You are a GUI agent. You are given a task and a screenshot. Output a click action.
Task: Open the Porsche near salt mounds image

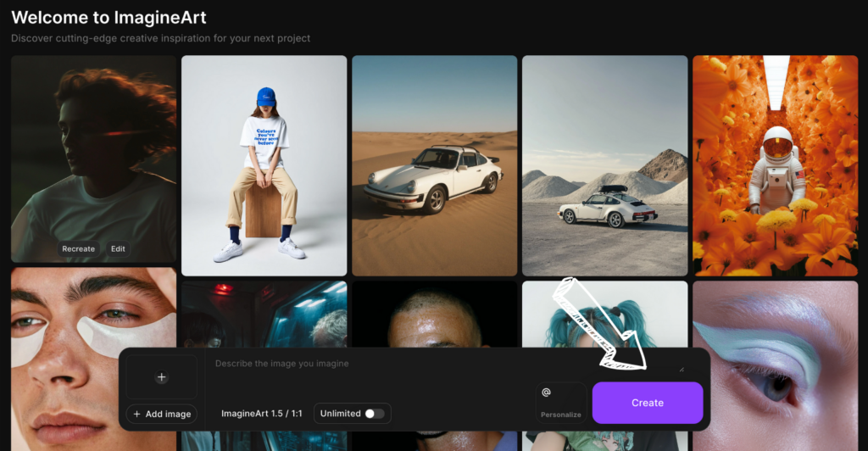(604, 165)
